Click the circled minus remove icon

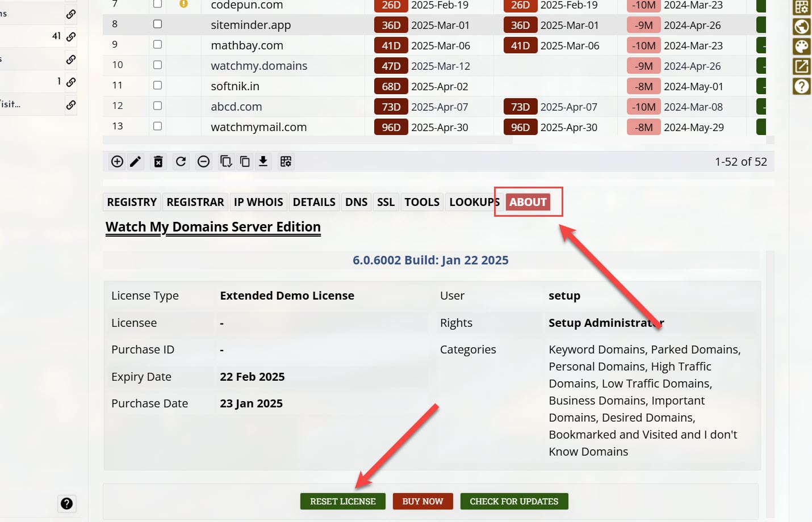[x=203, y=162]
